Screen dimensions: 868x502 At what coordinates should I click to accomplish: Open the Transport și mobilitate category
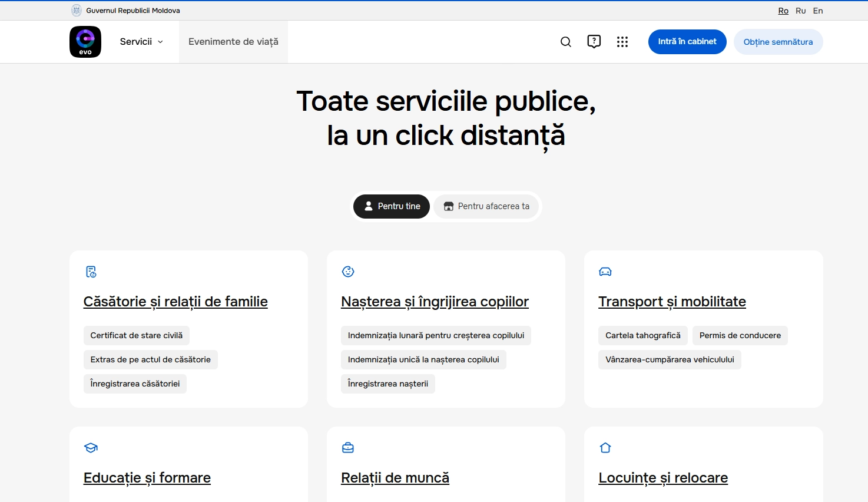(x=672, y=301)
